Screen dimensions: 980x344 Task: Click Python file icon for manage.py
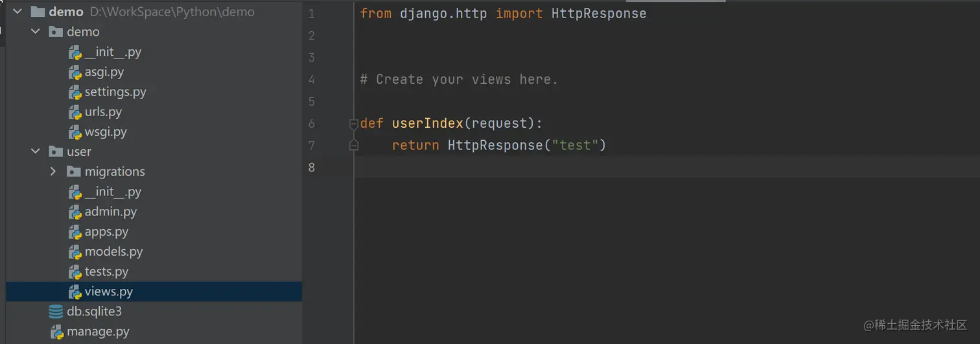click(x=56, y=332)
